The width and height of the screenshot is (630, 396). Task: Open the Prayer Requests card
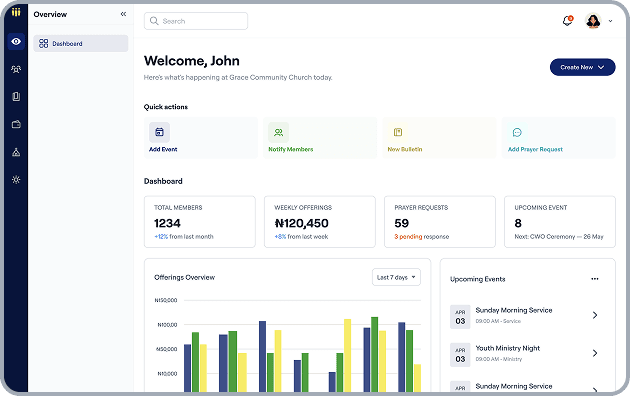[440, 222]
